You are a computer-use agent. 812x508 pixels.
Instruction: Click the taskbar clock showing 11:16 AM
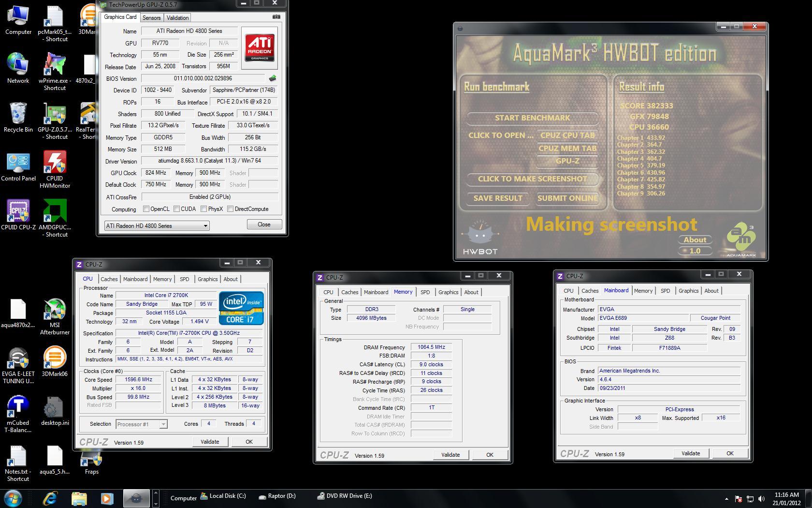(x=786, y=498)
